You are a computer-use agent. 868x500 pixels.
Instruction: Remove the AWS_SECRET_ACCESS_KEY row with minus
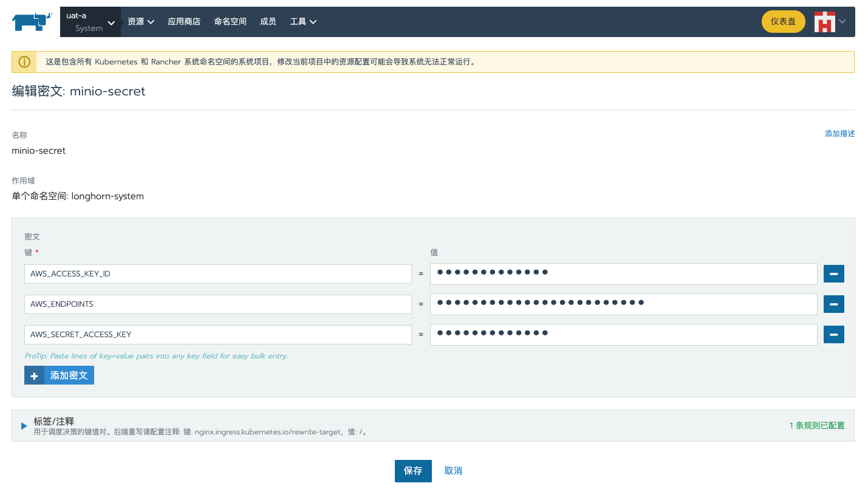tap(834, 335)
